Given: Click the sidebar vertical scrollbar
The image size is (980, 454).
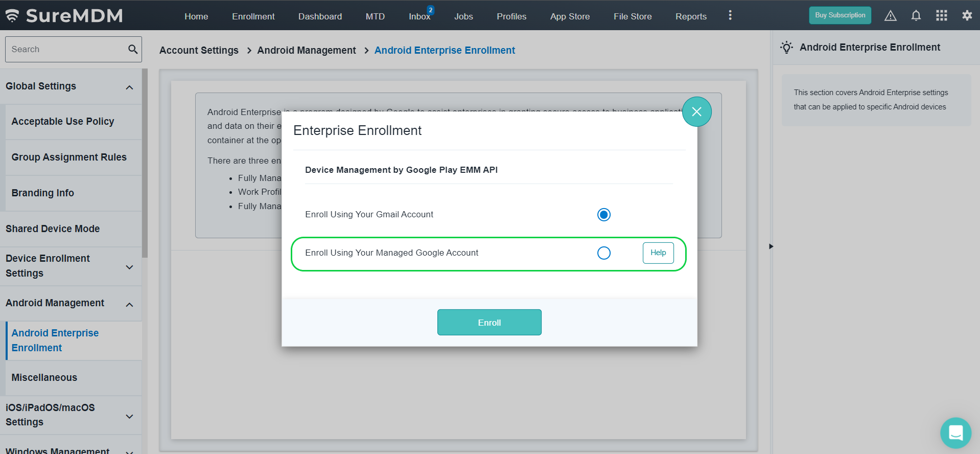Looking at the screenshot, I should pos(145,164).
